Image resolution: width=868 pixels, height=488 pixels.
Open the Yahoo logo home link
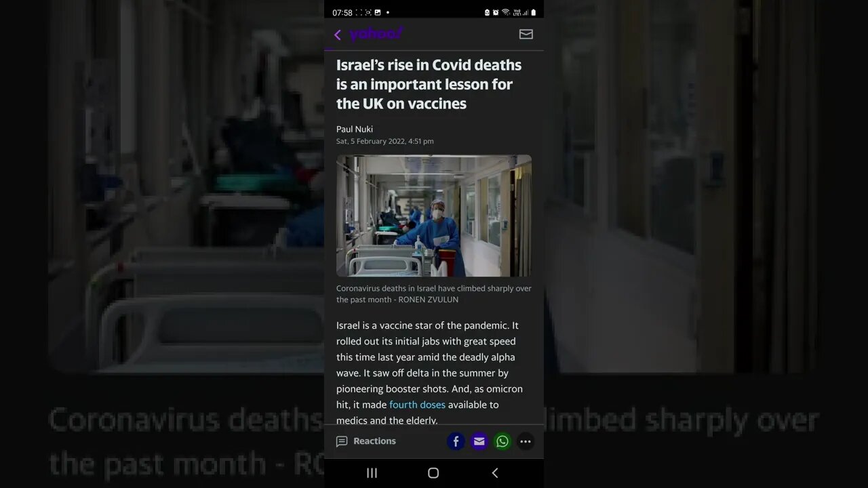coord(376,34)
